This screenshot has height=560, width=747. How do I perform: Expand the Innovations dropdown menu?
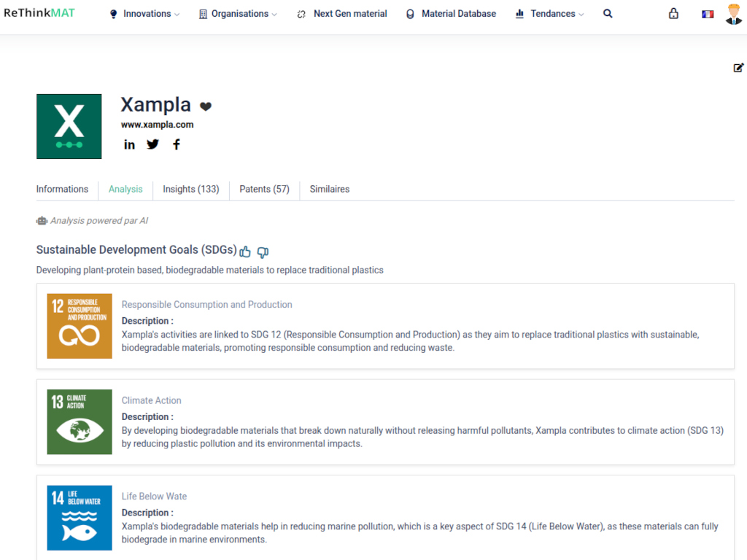click(x=144, y=14)
